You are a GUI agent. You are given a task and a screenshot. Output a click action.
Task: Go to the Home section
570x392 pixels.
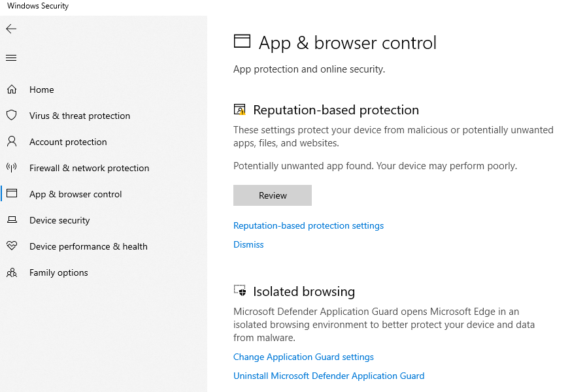click(x=41, y=90)
